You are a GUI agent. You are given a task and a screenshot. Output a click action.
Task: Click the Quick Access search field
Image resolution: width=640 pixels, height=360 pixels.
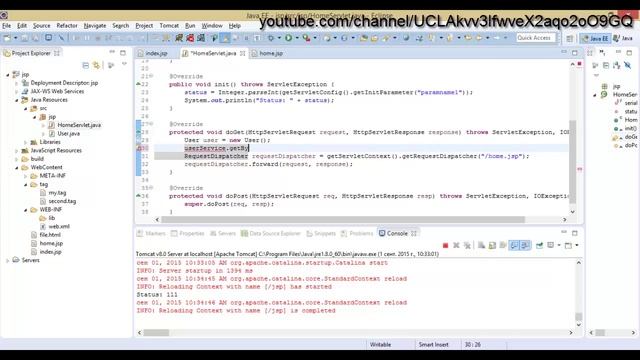[x=536, y=38]
